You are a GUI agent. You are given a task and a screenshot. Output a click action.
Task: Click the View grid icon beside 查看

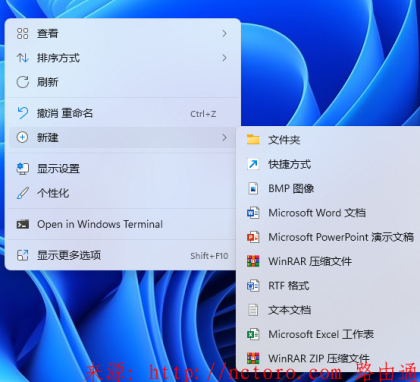point(22,33)
